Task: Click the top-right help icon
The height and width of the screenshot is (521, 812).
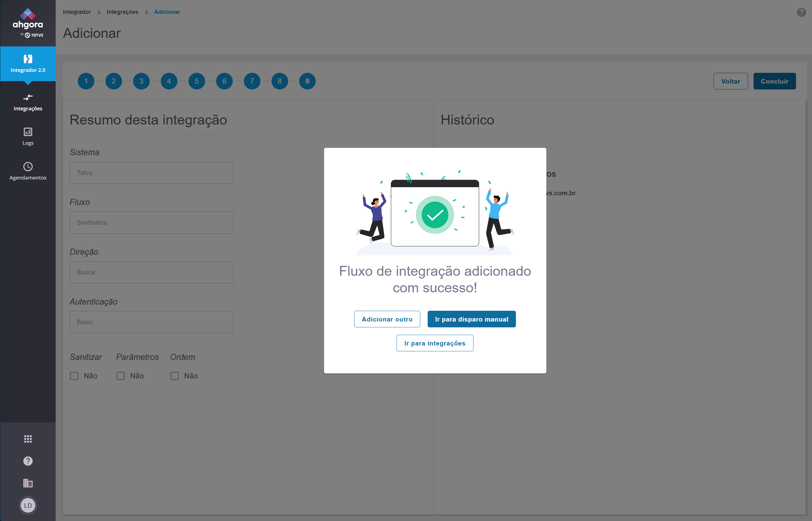Action: click(801, 12)
